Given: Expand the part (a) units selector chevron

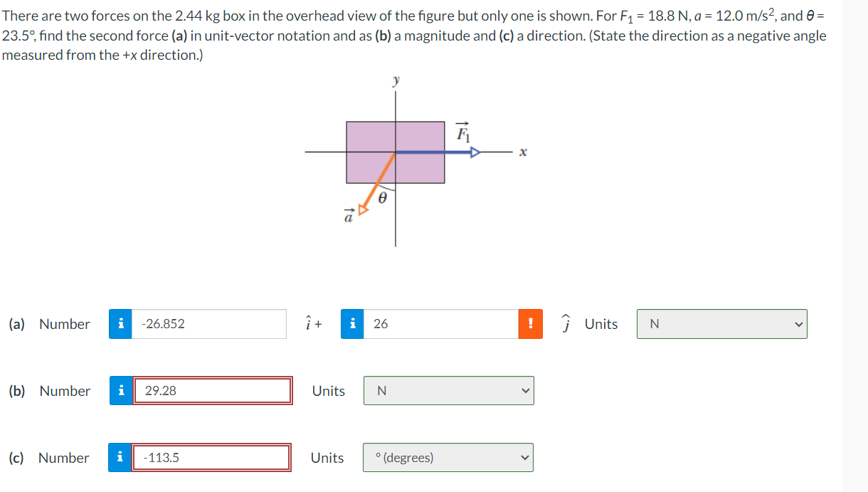Looking at the screenshot, I should tap(798, 324).
